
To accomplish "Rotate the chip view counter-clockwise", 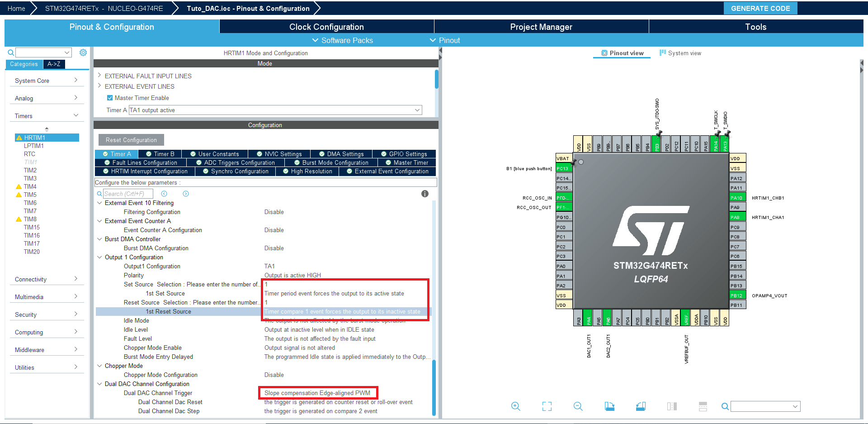I will click(x=641, y=406).
